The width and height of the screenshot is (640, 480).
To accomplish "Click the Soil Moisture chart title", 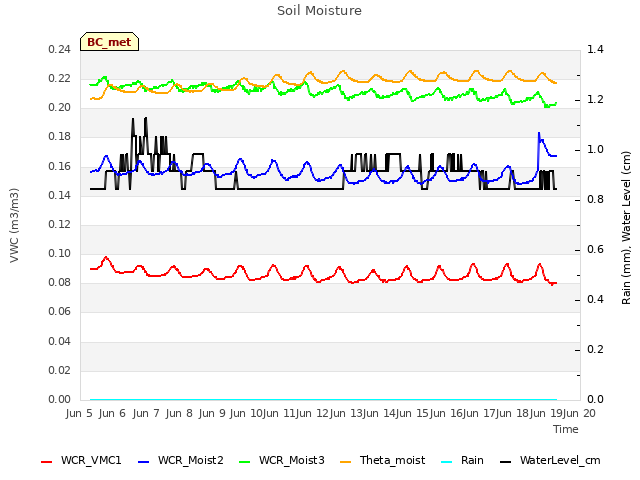I will [x=320, y=11].
